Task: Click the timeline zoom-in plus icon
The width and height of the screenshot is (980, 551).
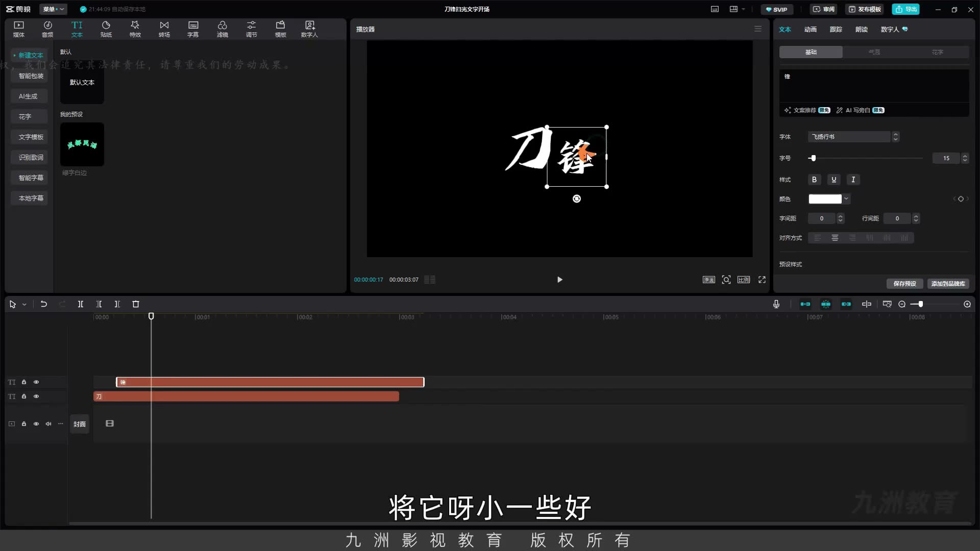Action: (x=967, y=304)
